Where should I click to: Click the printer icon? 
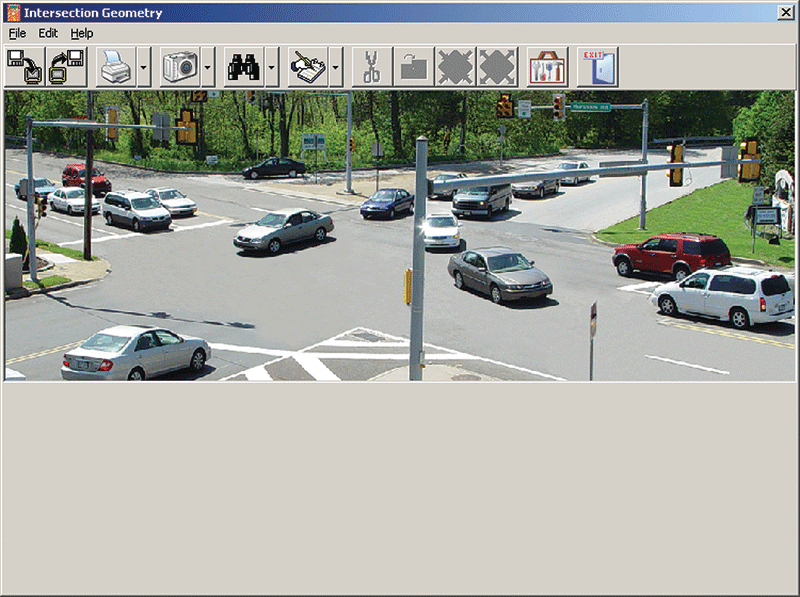(116, 67)
